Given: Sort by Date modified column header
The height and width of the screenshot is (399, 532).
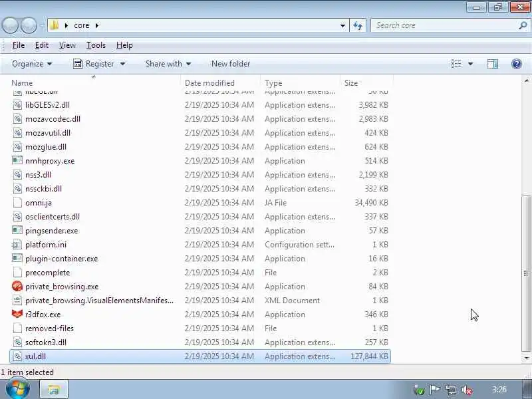Looking at the screenshot, I should tap(221, 82).
